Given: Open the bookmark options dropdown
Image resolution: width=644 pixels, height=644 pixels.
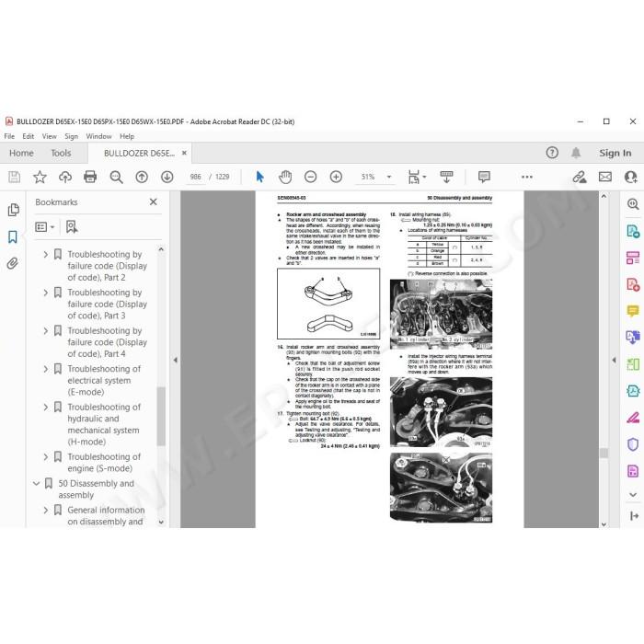Looking at the screenshot, I should click(x=45, y=226).
